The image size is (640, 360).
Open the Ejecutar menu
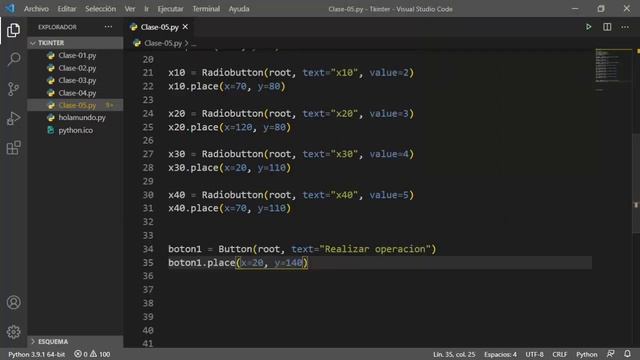170,9
